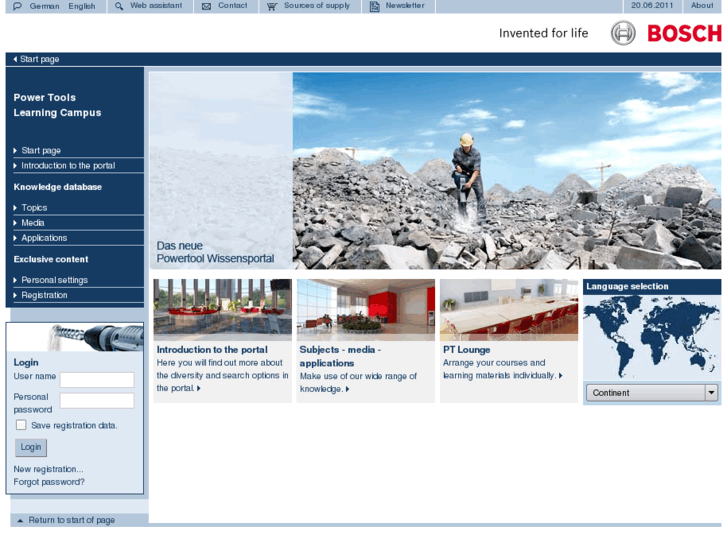Click the magnifier icon for Web assistant

[x=119, y=6]
